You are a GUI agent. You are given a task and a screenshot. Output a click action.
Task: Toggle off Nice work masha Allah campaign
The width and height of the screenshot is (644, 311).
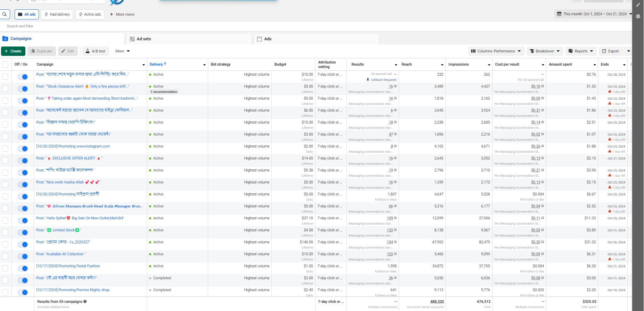pyautogui.click(x=23, y=185)
